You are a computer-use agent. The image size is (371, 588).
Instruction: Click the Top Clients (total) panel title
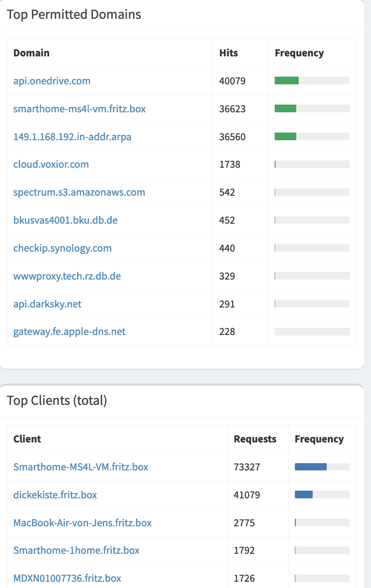click(57, 401)
